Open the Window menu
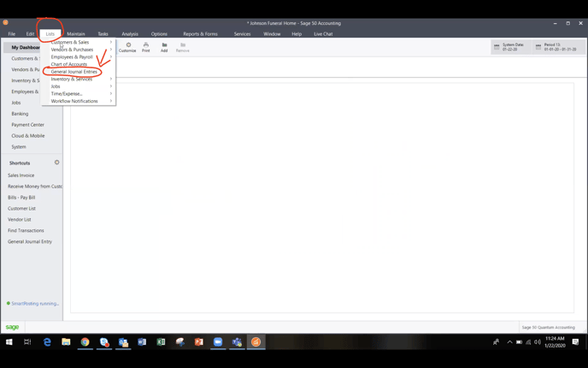588x368 pixels. (x=272, y=33)
